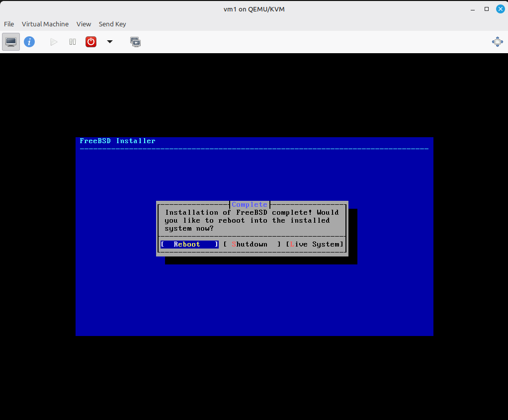Viewport: 508px width, 420px height.
Task: Click the red power shutdown icon
Action: pos(91,42)
